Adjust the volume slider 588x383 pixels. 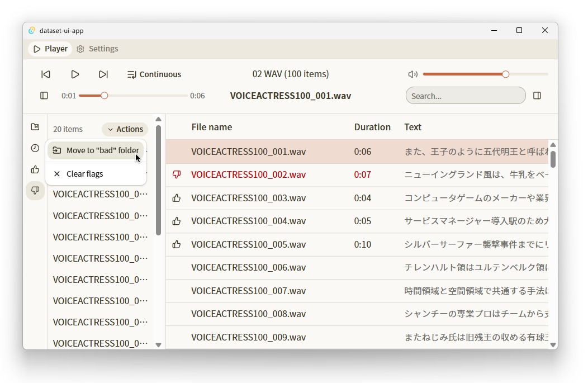(x=485, y=74)
